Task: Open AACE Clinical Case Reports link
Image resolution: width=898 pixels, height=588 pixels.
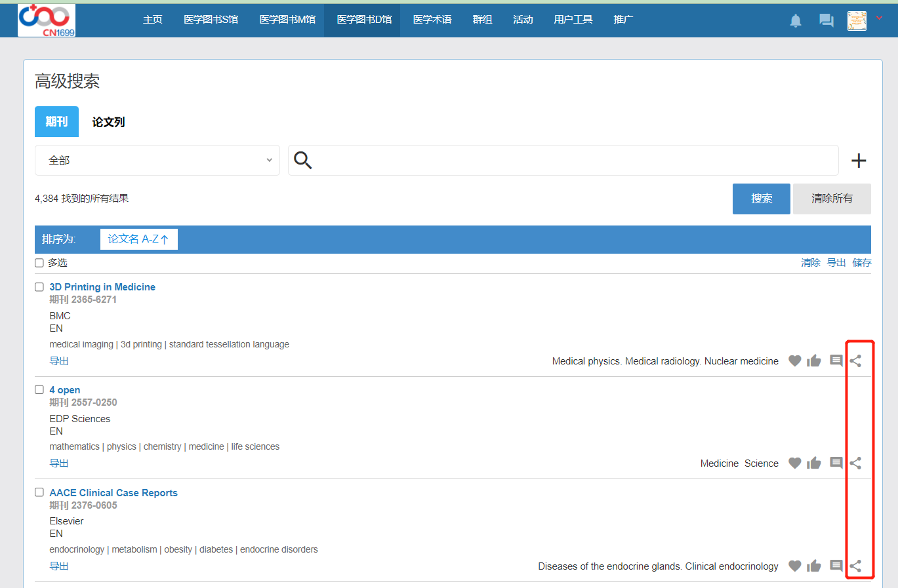Action: [113, 493]
